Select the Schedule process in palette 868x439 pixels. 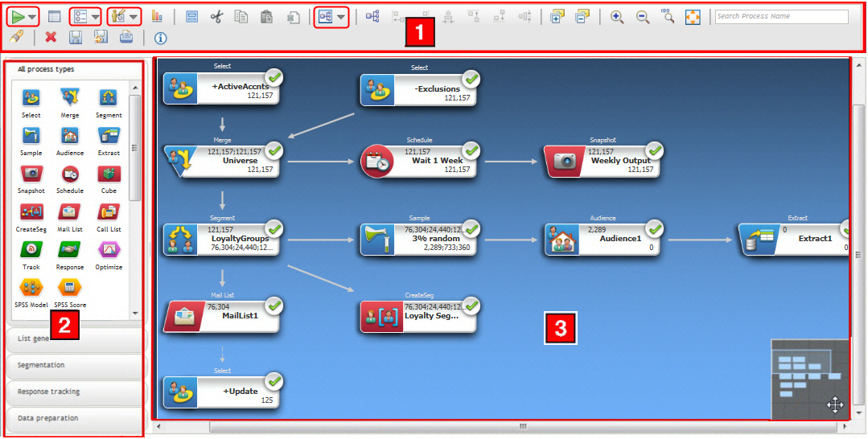point(70,178)
